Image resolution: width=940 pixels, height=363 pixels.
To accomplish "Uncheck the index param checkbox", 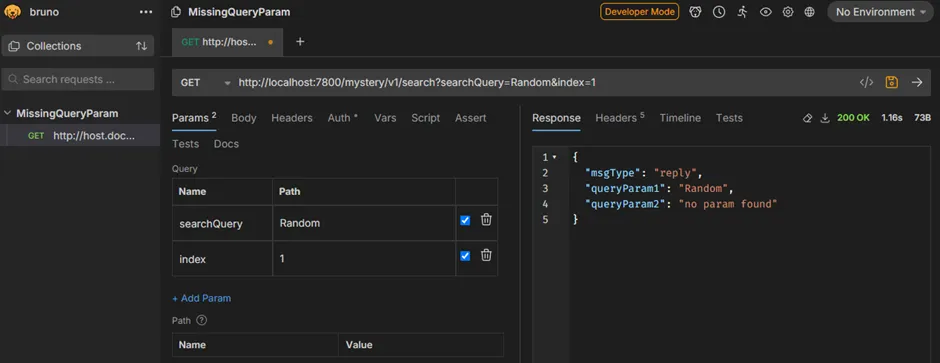I will pyautogui.click(x=465, y=256).
